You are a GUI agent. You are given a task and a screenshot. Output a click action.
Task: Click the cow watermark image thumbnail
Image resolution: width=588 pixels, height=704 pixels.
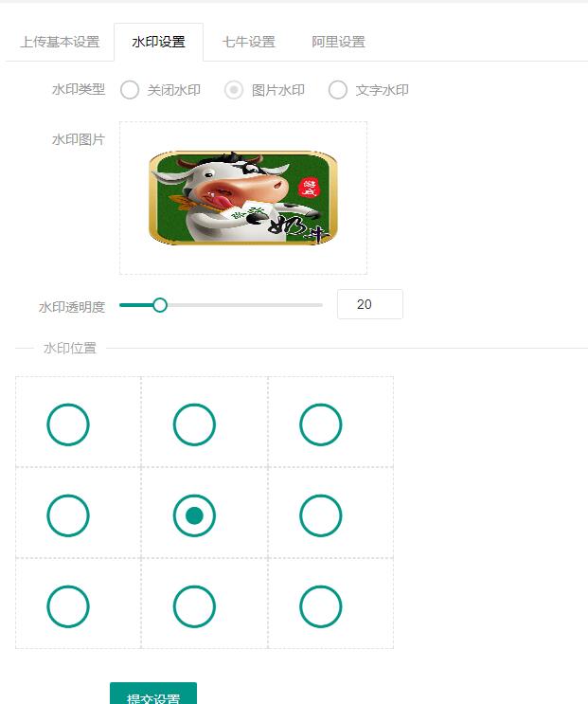pyautogui.click(x=243, y=198)
